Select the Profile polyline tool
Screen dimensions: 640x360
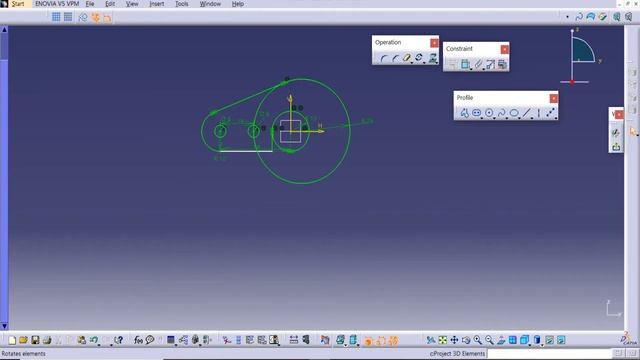coord(464,113)
